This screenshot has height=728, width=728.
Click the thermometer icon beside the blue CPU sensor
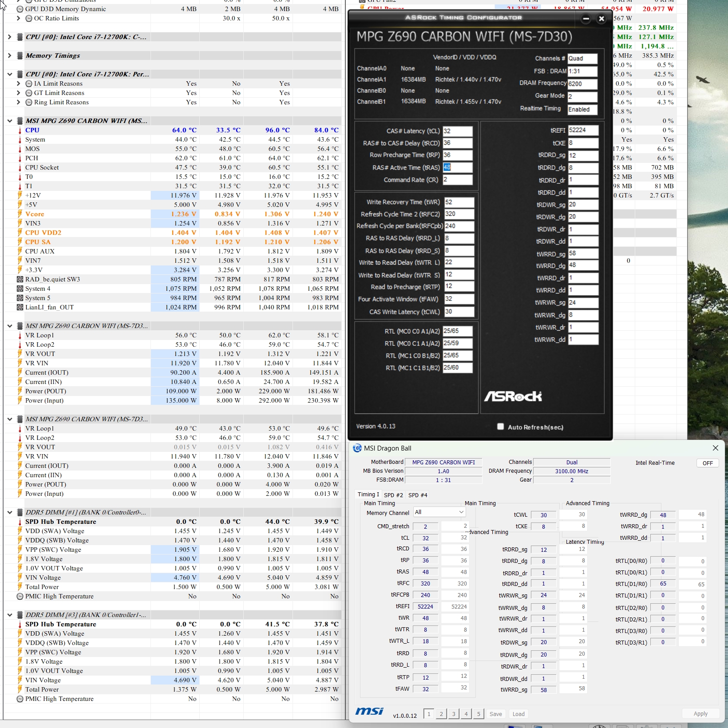20,131
